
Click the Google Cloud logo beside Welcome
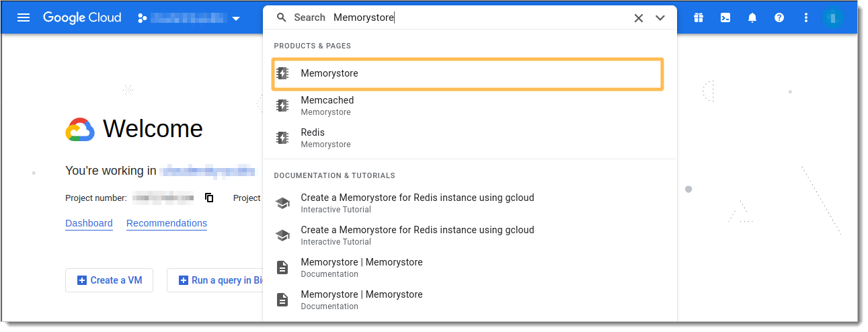(x=80, y=129)
